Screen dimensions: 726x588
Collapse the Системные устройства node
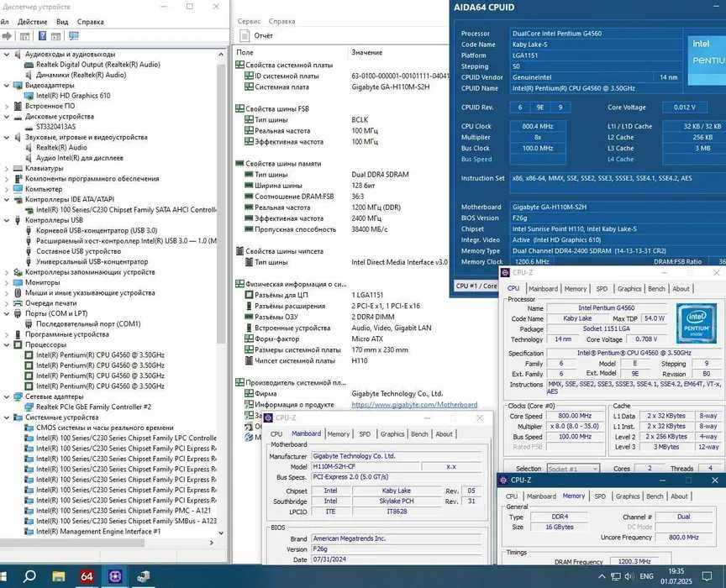(x=7, y=417)
